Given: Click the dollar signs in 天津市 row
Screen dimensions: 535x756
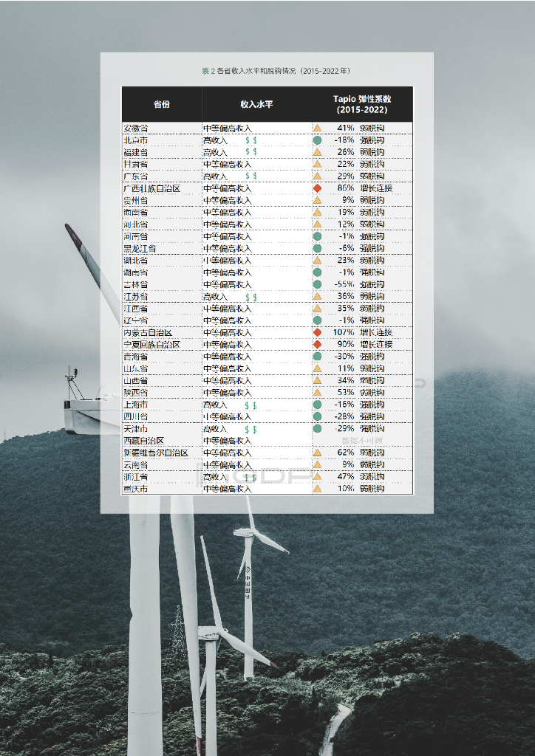Looking at the screenshot, I should [x=251, y=429].
